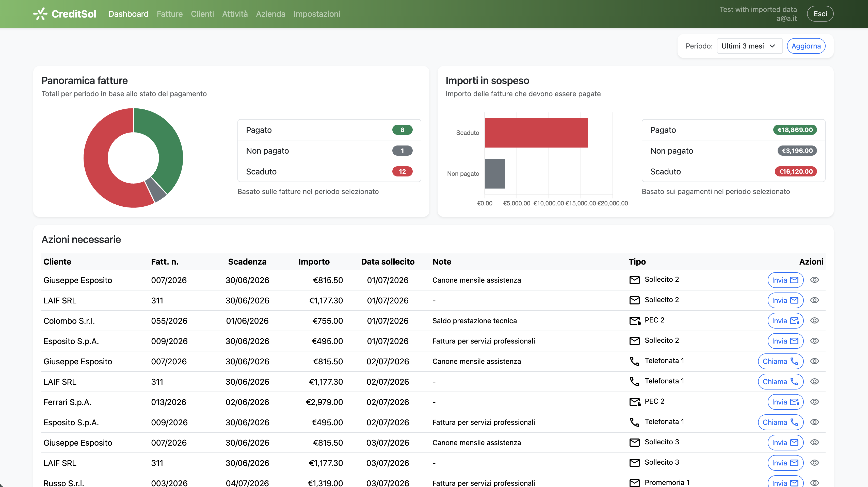Call Giuseppe Esposito with the Chiama button
868x487 pixels.
(x=780, y=361)
